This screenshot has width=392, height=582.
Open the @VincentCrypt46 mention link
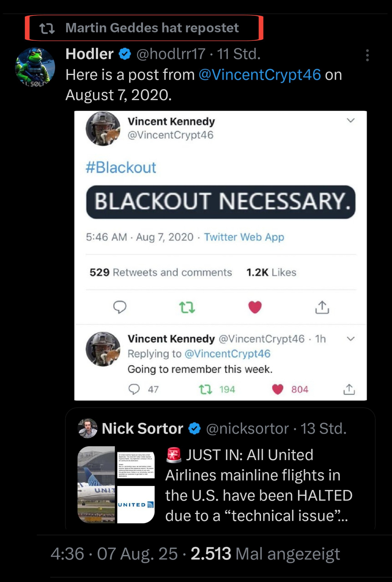point(260,75)
